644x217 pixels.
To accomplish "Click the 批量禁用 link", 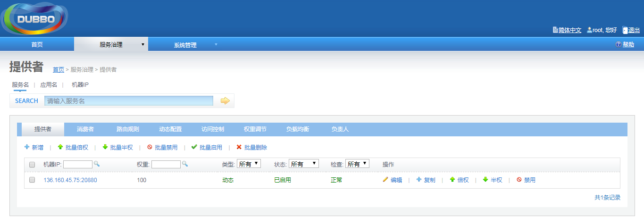I will coord(166,147).
